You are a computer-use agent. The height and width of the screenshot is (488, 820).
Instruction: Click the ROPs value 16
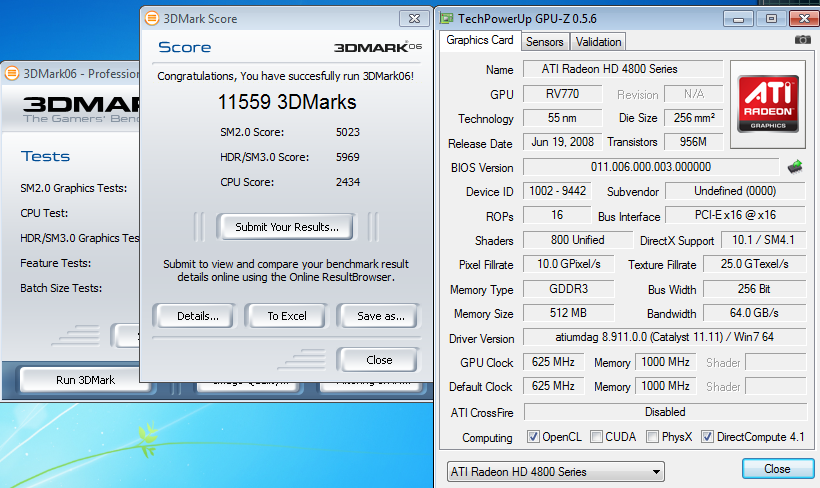(x=557, y=215)
